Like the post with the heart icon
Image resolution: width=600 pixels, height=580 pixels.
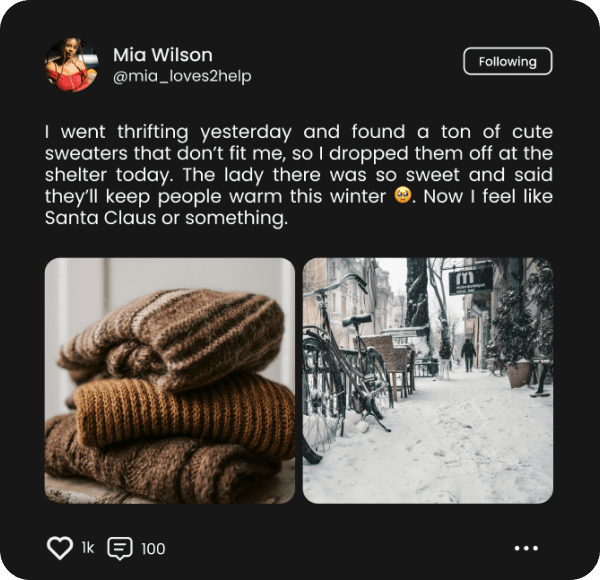click(60, 548)
